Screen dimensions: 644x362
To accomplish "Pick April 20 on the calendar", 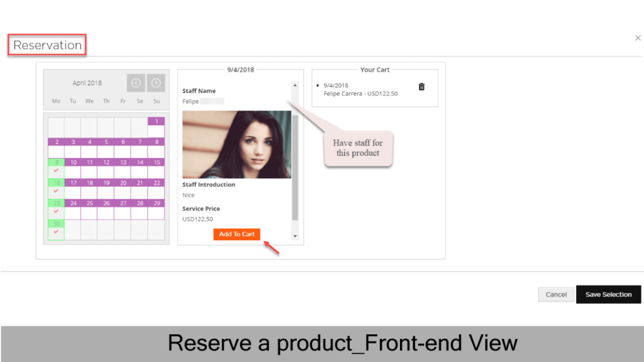I will (x=123, y=189).
